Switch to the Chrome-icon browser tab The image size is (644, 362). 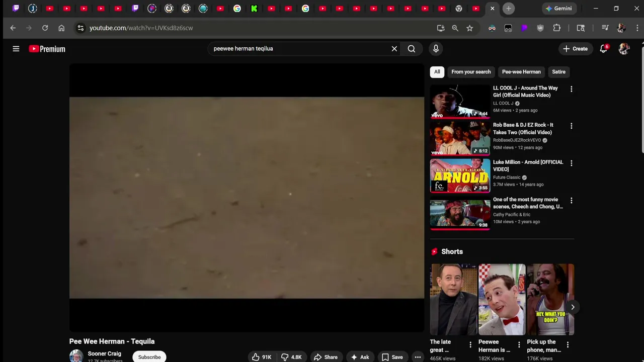459,9
